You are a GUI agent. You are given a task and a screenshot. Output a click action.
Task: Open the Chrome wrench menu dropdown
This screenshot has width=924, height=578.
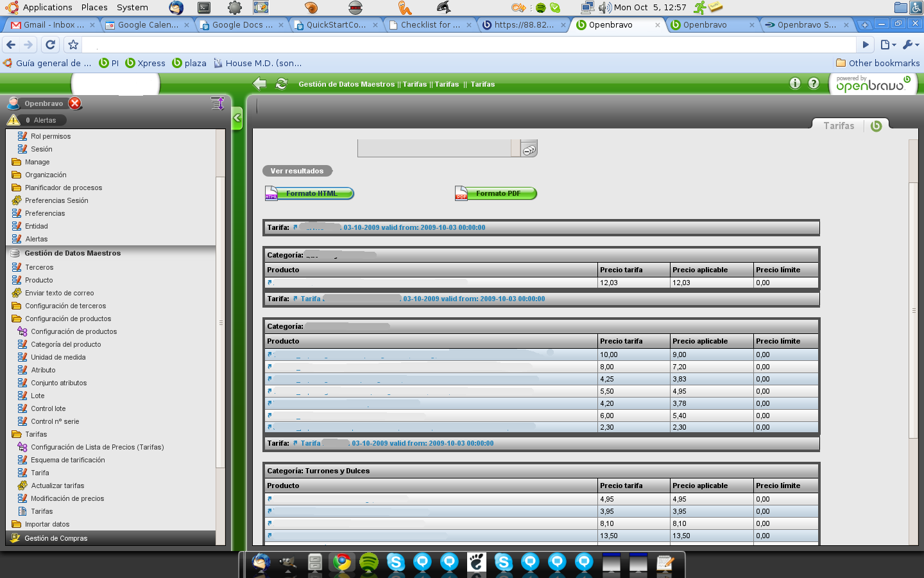[911, 44]
